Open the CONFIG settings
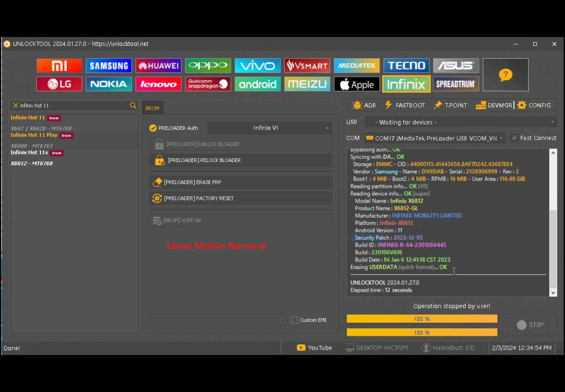The height and width of the screenshot is (392, 565). click(x=534, y=105)
